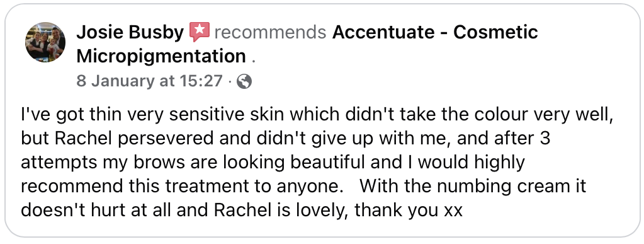Click the dot separator before the globe

point(230,81)
